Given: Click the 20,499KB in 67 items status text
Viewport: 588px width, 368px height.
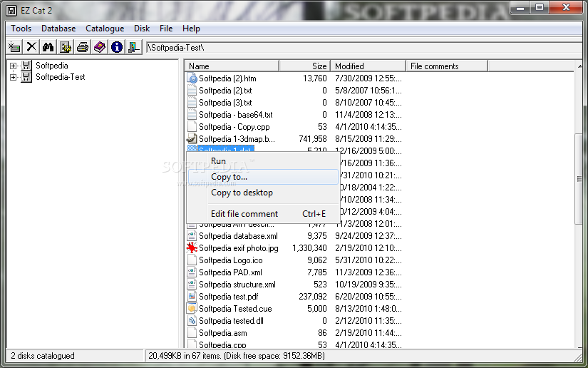Looking at the screenshot, I should (x=237, y=356).
